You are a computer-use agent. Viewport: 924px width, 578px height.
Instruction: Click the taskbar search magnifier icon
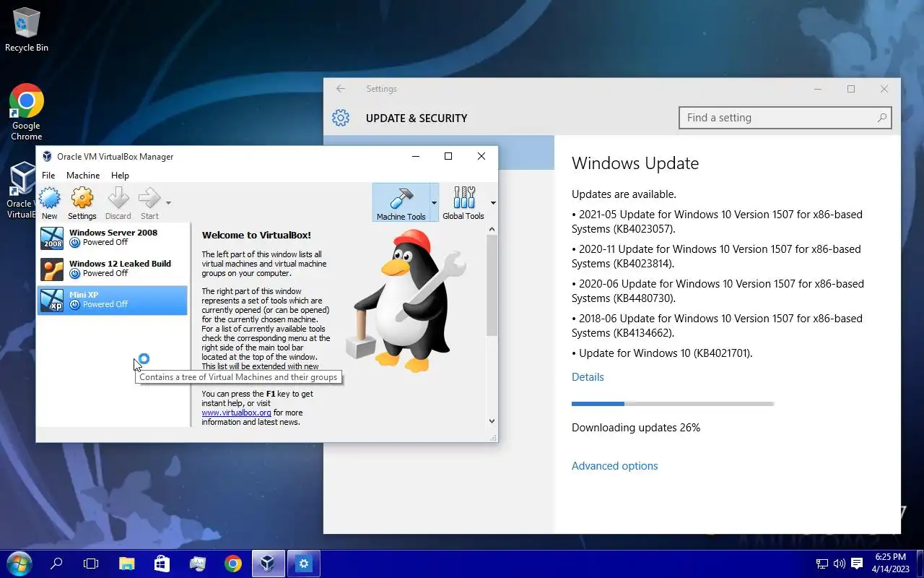click(56, 564)
